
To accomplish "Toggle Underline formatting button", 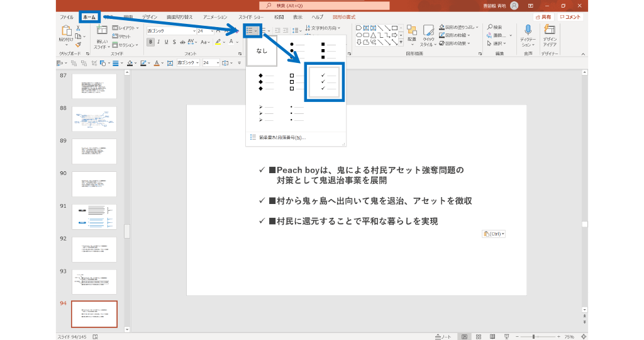I will pyautogui.click(x=166, y=42).
